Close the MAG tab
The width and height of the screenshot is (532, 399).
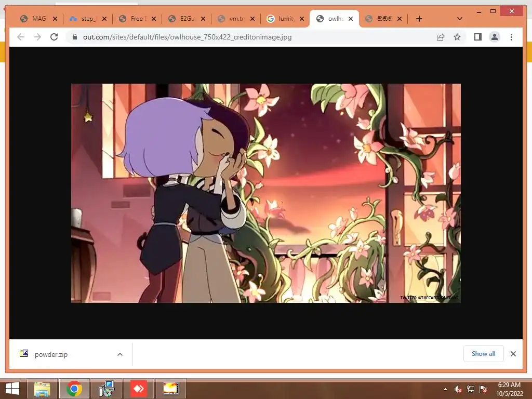pos(55,19)
